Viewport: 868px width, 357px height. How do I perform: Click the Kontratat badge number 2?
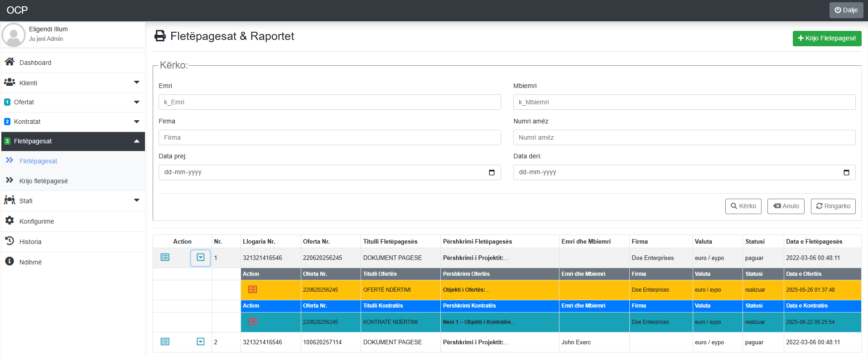(x=7, y=122)
